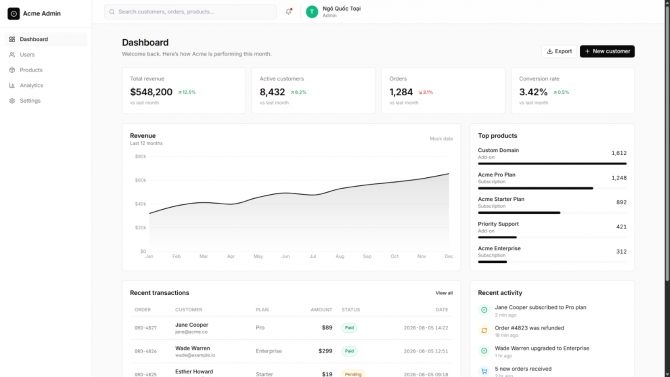Click View all transactions link
This screenshot has height=377, width=670.
(x=444, y=293)
